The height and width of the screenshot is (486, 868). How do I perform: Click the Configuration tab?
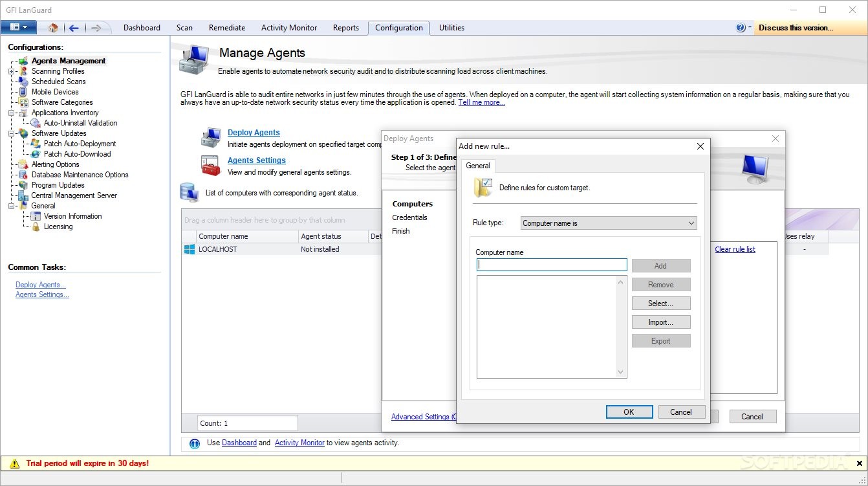399,28
